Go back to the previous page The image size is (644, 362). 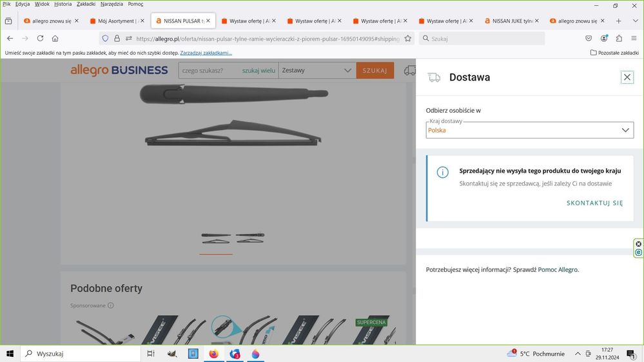[x=10, y=38]
